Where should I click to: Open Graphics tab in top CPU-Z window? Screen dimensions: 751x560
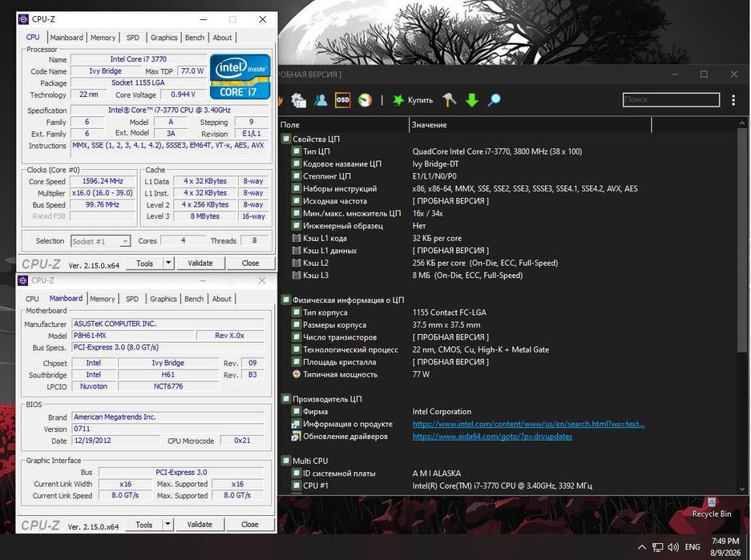tap(164, 38)
